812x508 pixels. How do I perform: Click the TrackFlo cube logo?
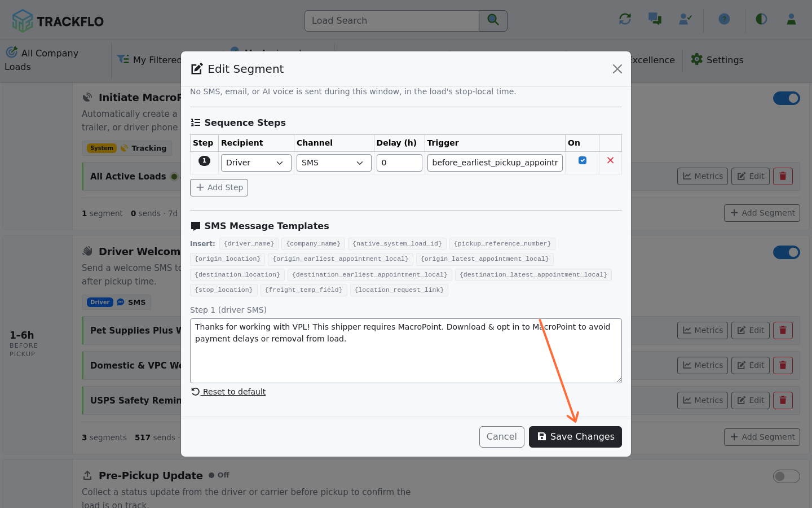[x=23, y=21]
